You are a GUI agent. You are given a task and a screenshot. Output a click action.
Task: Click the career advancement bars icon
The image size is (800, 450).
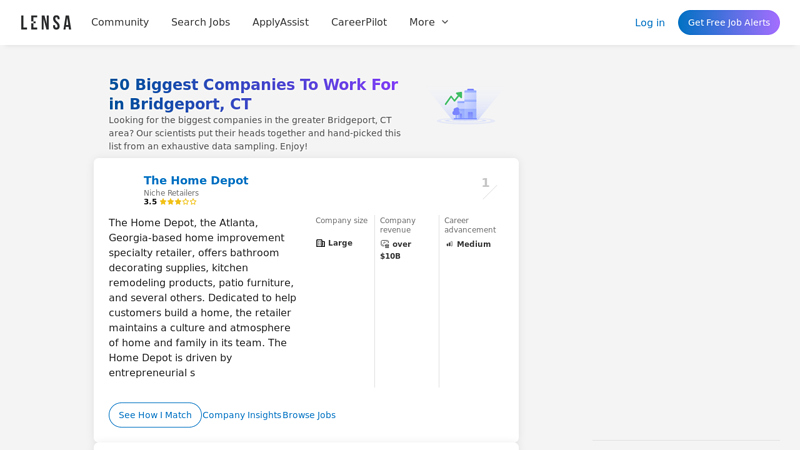coord(449,244)
